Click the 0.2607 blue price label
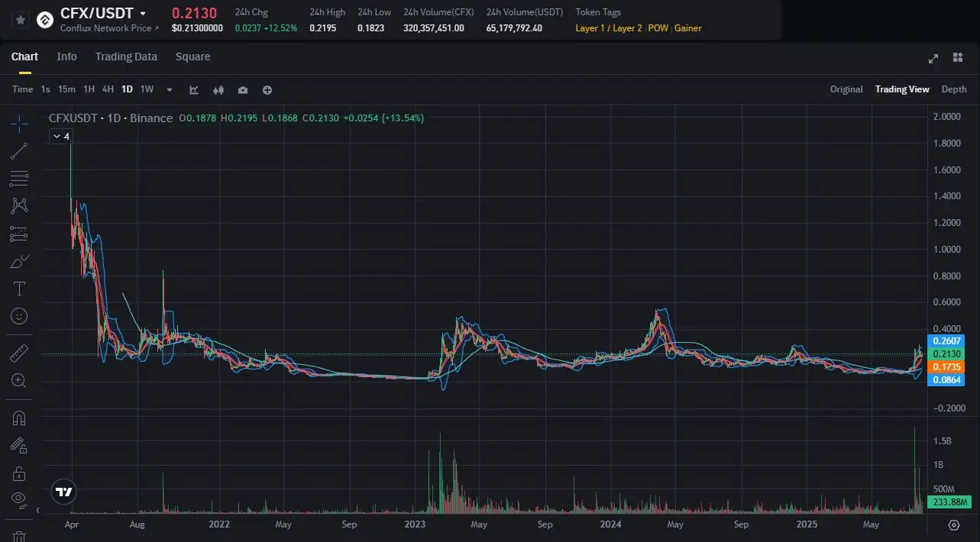 click(946, 340)
